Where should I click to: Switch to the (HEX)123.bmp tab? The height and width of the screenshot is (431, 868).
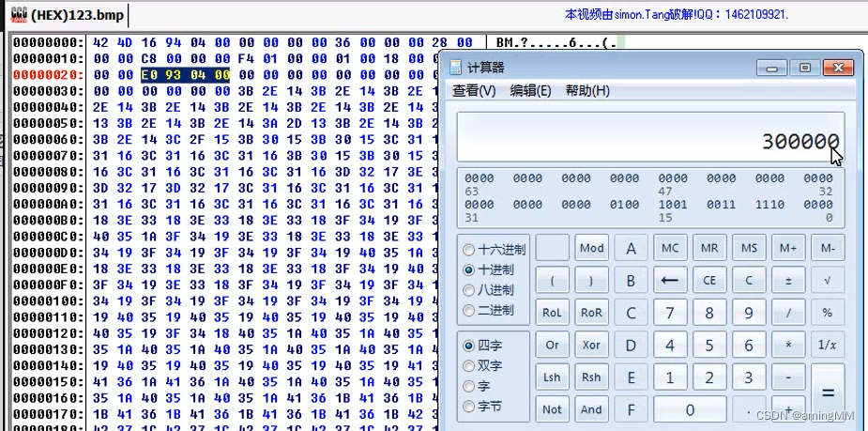[69, 15]
